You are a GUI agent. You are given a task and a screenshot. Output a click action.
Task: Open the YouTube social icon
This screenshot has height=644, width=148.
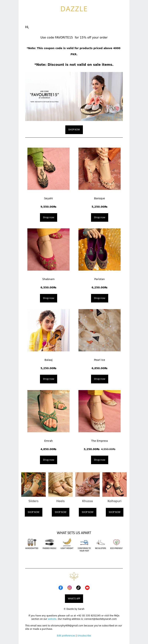coord(87,588)
